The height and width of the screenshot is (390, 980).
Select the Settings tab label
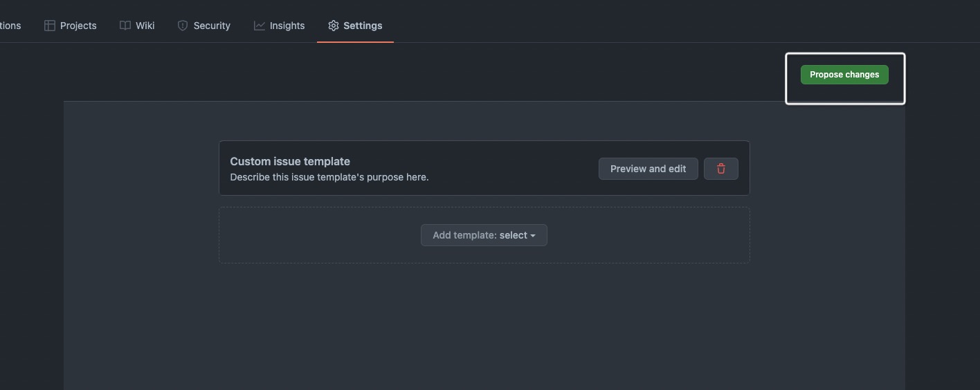[363, 26]
